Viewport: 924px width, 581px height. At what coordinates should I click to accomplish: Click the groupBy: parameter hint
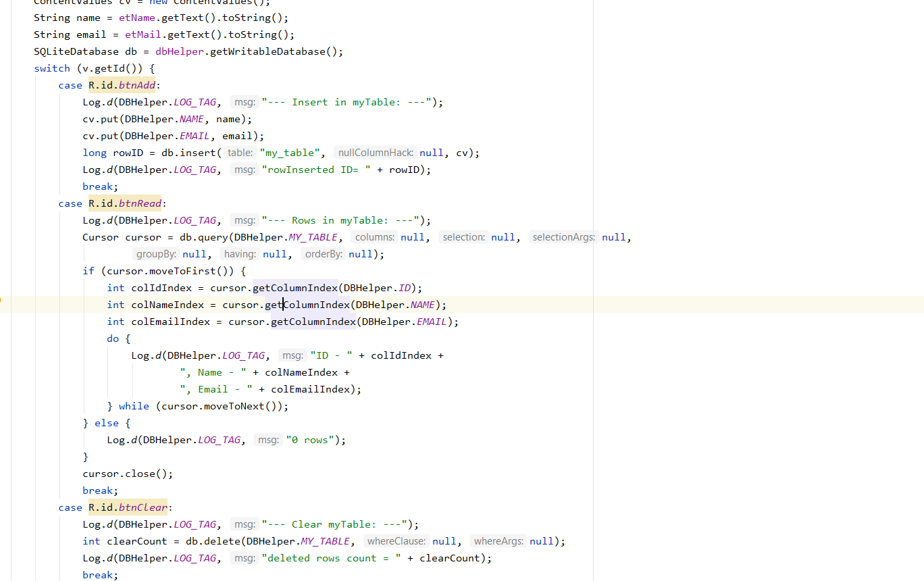[156, 254]
